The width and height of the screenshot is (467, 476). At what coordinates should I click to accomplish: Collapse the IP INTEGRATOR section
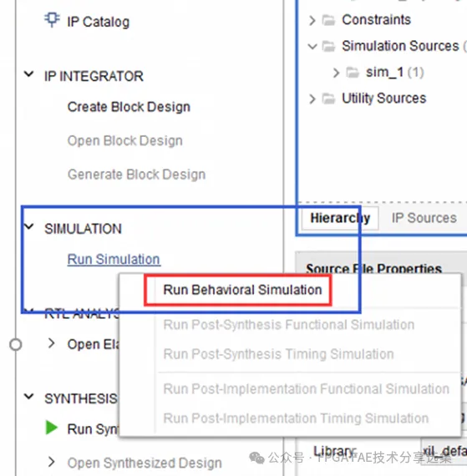pos(29,74)
